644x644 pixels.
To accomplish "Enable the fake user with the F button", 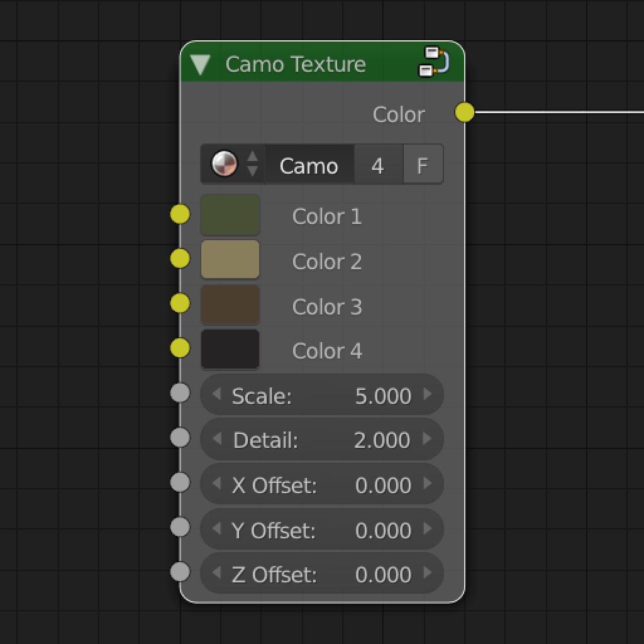I will pos(423,164).
